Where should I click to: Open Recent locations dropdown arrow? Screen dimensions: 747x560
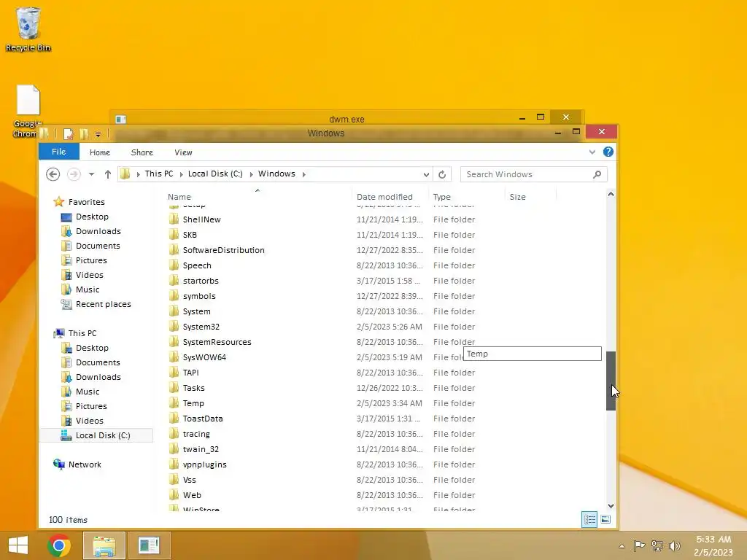click(91, 174)
